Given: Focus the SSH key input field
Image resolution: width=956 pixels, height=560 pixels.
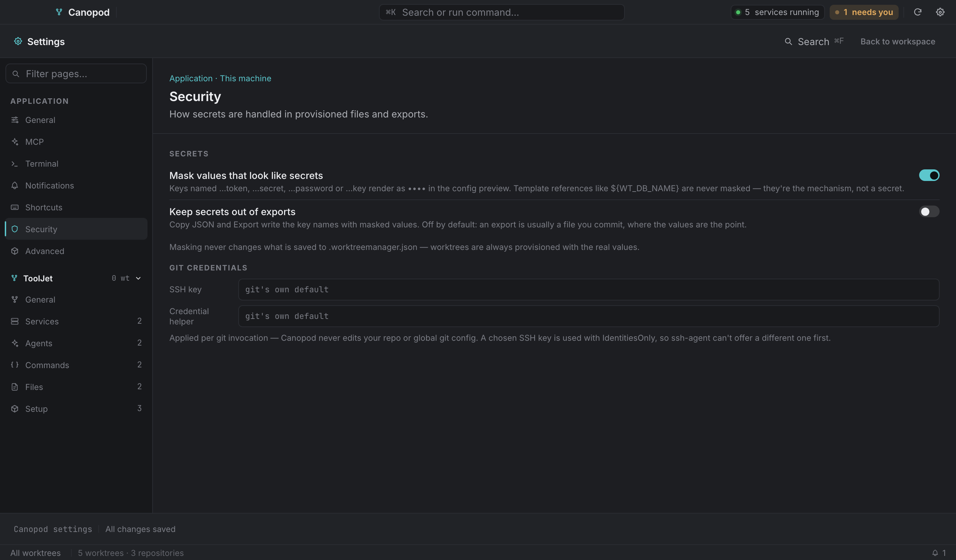Looking at the screenshot, I should pos(588,290).
